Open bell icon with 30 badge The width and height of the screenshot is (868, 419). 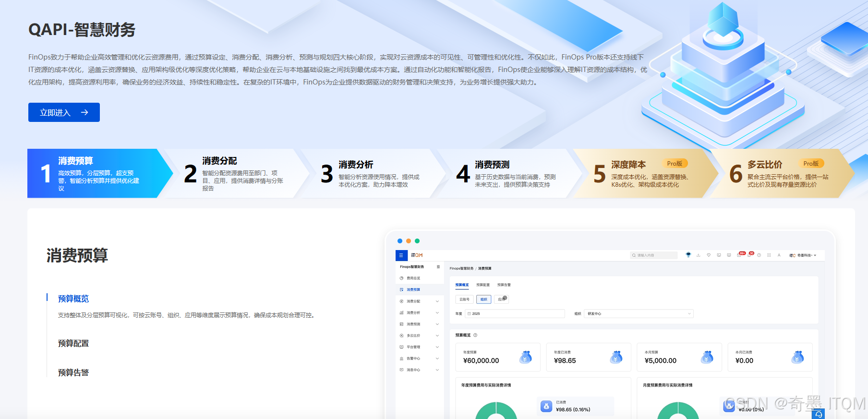pos(749,255)
